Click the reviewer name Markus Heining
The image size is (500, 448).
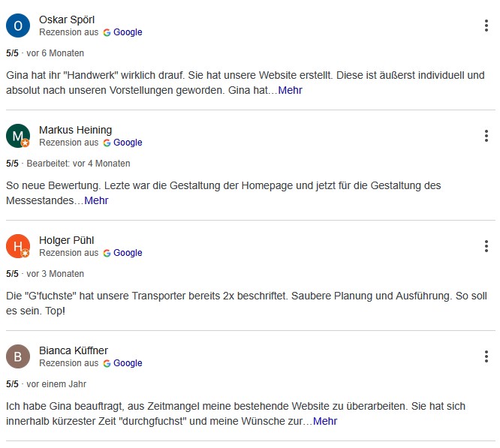coord(75,130)
